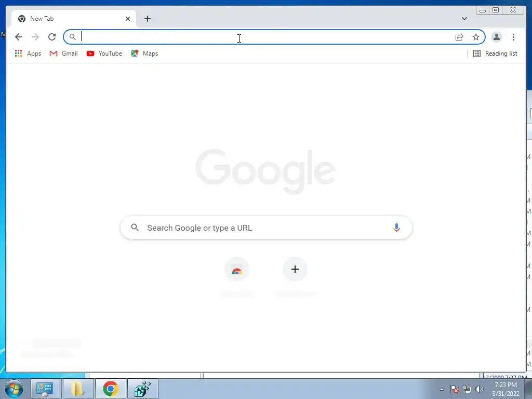Viewport: 532px width, 399px height.
Task: Open the profile avatar menu
Action: [x=496, y=37]
